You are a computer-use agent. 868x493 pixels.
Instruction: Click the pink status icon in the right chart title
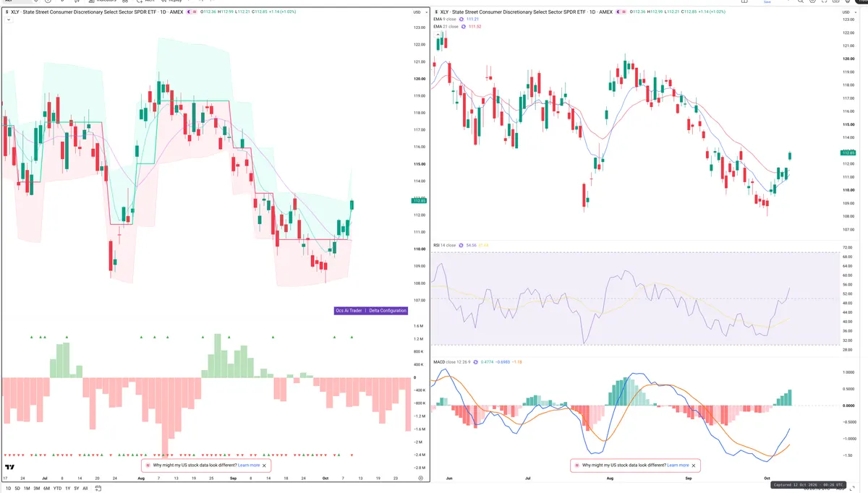pos(623,12)
